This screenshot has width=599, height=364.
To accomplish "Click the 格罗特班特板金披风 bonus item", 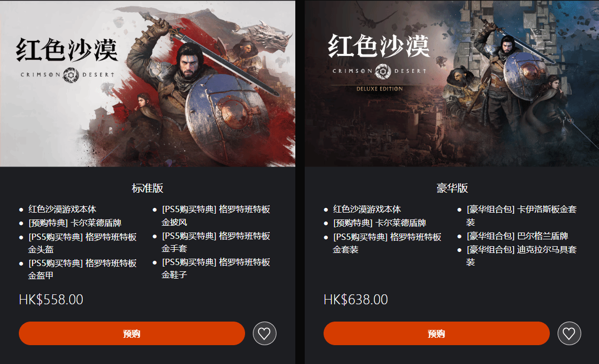I will 215,215.
